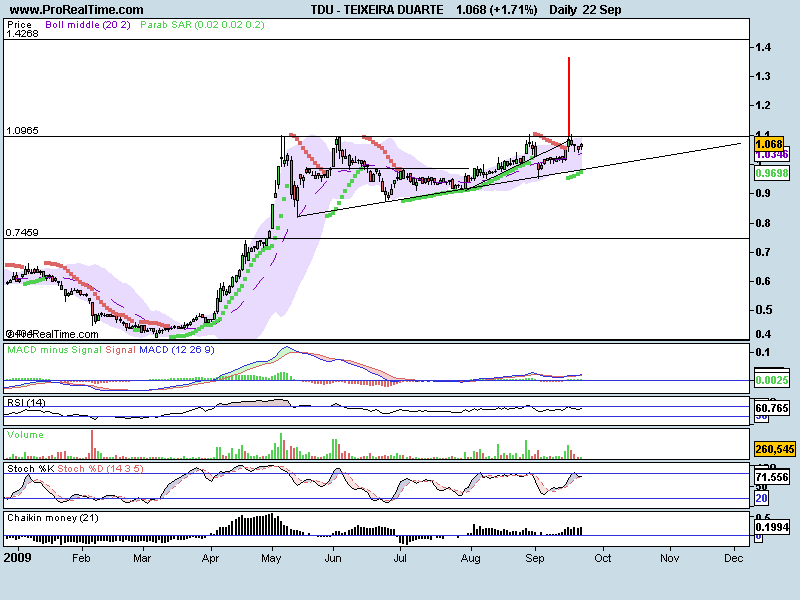Viewport: 800px width, 600px height.
Task: Click the 1.0965 resistance level label
Action: [x=22, y=131]
